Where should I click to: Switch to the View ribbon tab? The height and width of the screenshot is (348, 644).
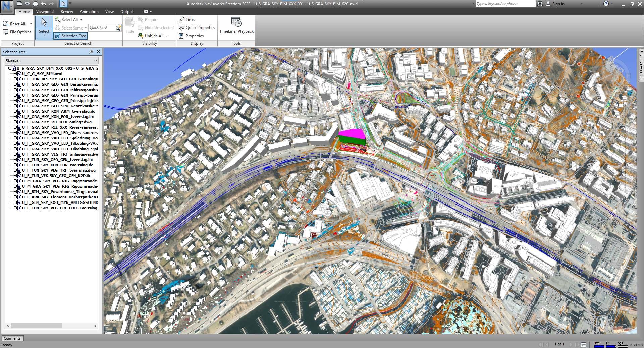click(109, 12)
